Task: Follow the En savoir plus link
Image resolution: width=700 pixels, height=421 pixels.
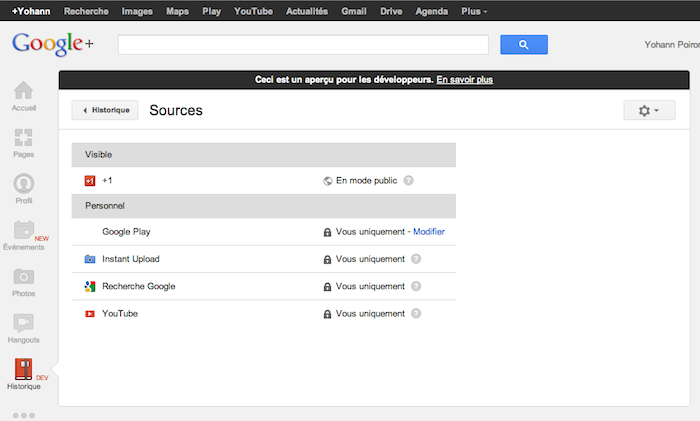Action: coord(464,79)
